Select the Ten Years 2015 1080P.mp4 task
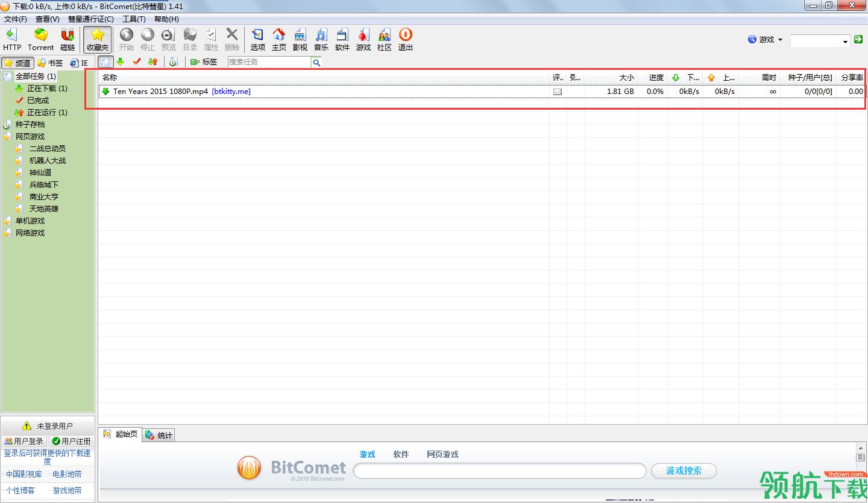Viewport: 868px width, 503px height. point(482,92)
